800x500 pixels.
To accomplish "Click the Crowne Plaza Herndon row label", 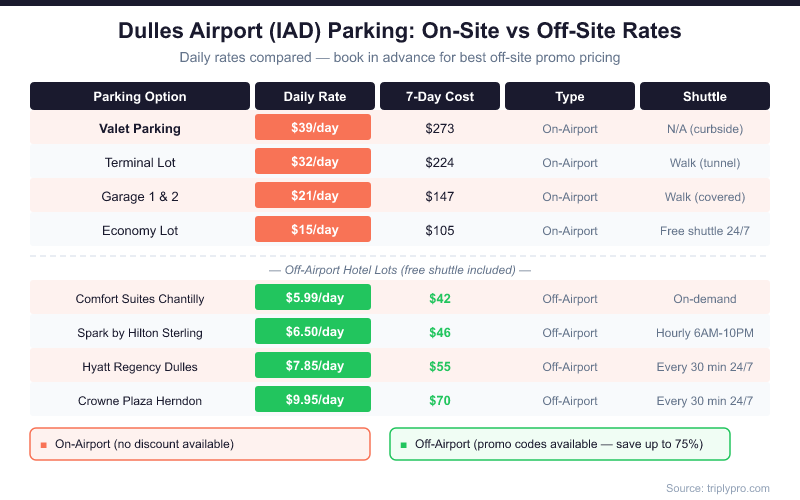I will click(x=140, y=400).
